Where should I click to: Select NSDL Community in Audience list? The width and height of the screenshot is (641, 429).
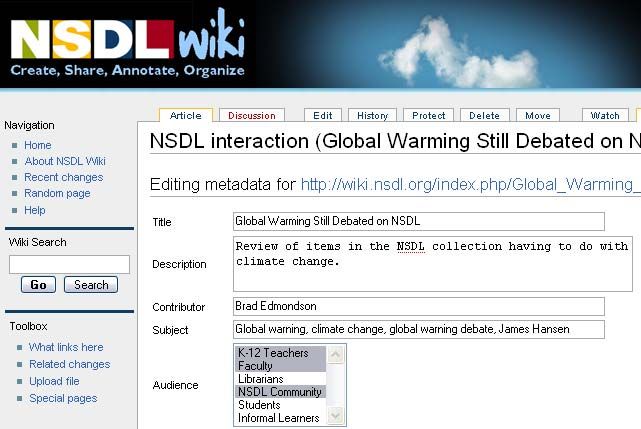click(280, 392)
